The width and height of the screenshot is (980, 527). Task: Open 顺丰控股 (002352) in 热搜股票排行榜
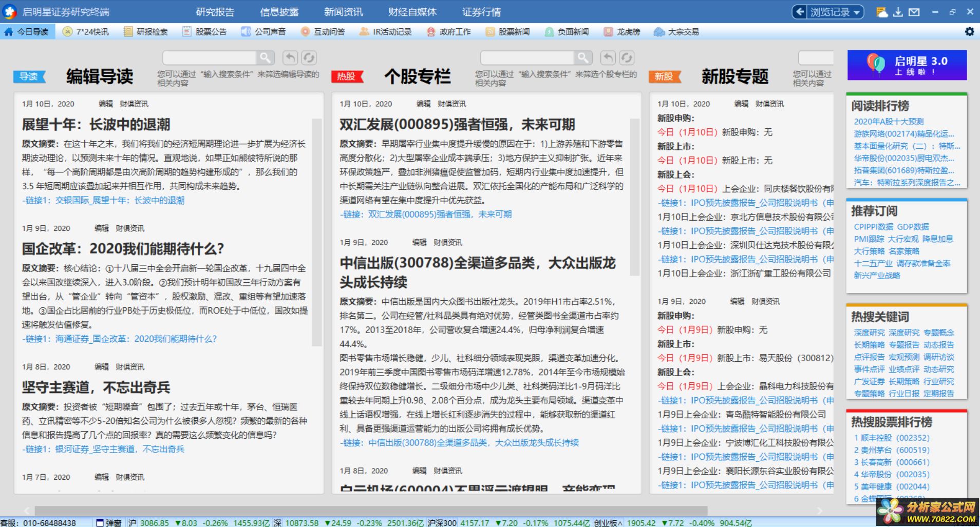click(892, 438)
